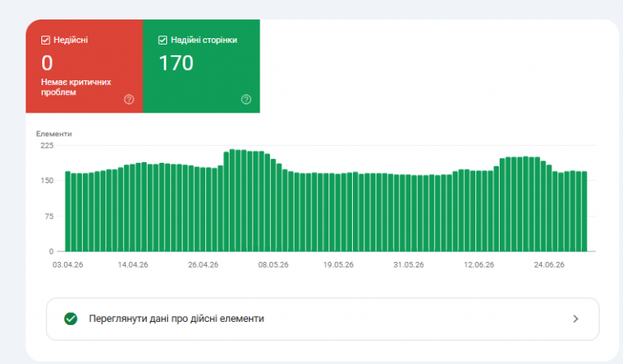Open Переглянути дані про дійсні елементи row
623x364 pixels.
coord(323,319)
